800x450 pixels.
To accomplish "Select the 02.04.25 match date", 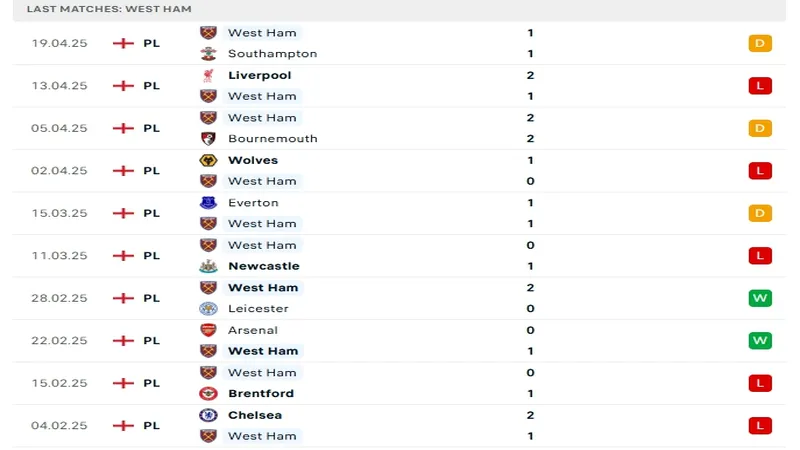I will (59, 171).
